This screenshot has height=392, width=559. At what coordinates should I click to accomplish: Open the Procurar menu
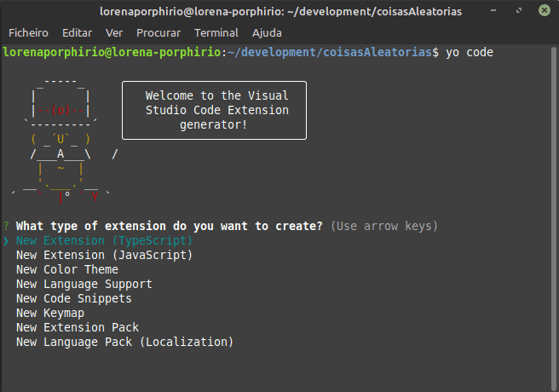158,32
